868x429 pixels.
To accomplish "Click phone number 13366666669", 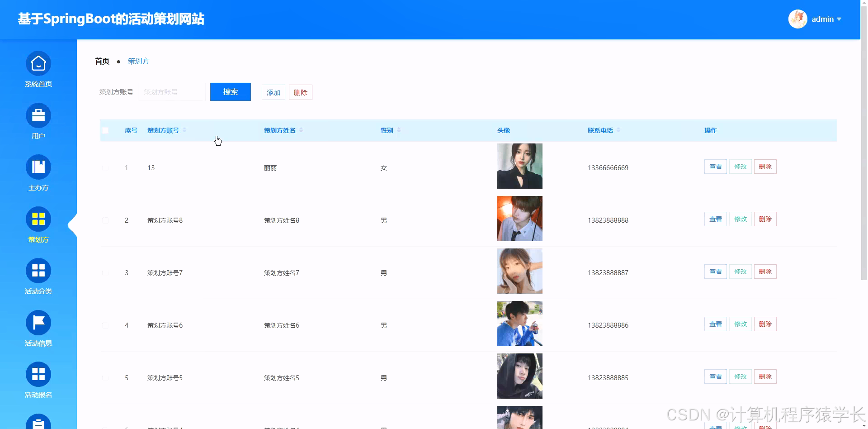I will click(x=608, y=168).
